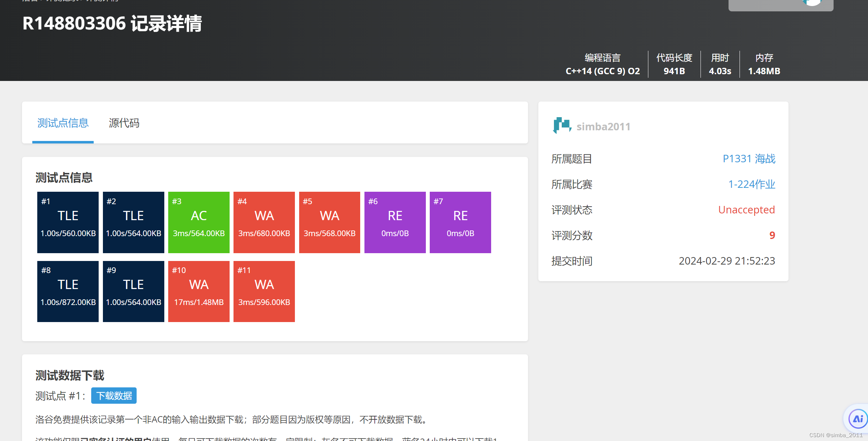The image size is (868, 441).
Task: Click the green #3 AC tile
Action: (x=198, y=222)
